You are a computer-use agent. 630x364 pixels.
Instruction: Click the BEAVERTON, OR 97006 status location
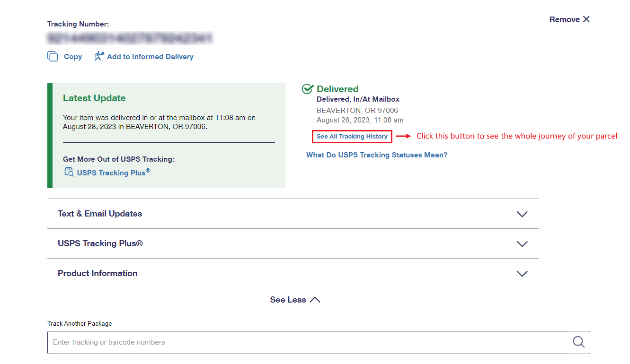tap(357, 111)
